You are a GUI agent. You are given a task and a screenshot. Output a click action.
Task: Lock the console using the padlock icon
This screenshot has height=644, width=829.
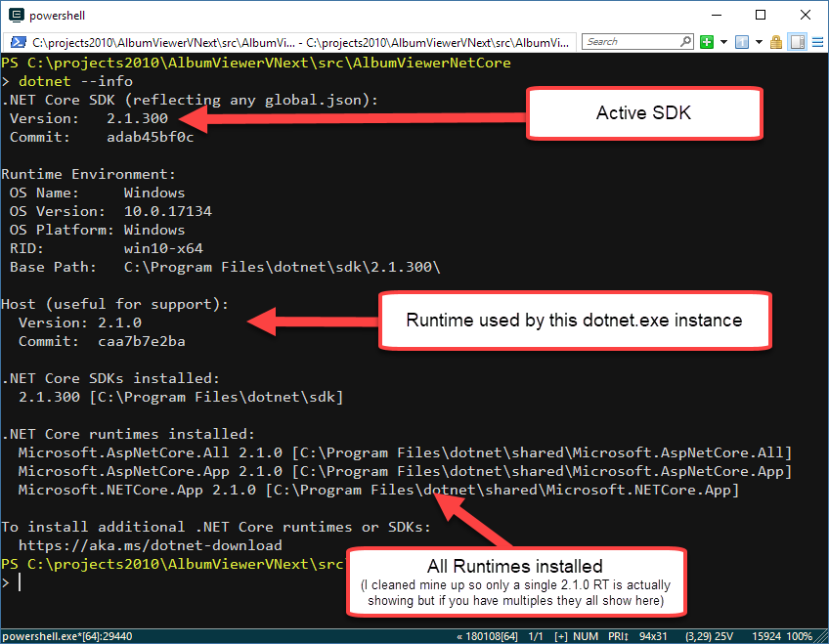[776, 41]
